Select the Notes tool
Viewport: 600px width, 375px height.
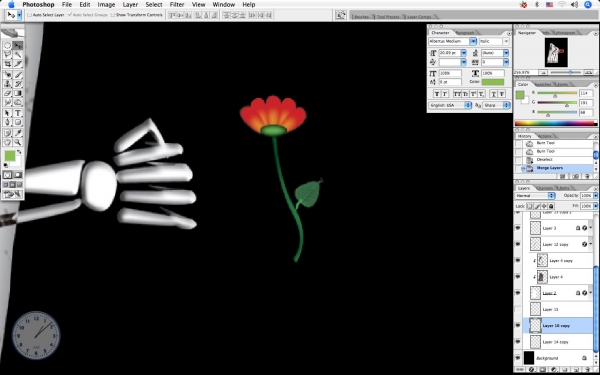tap(7, 133)
